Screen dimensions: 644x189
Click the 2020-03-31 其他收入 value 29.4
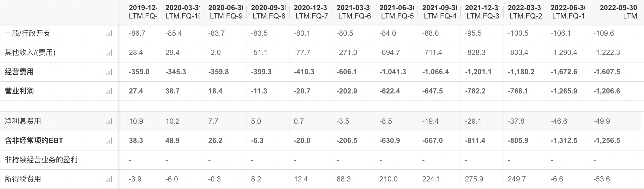[x=172, y=53]
